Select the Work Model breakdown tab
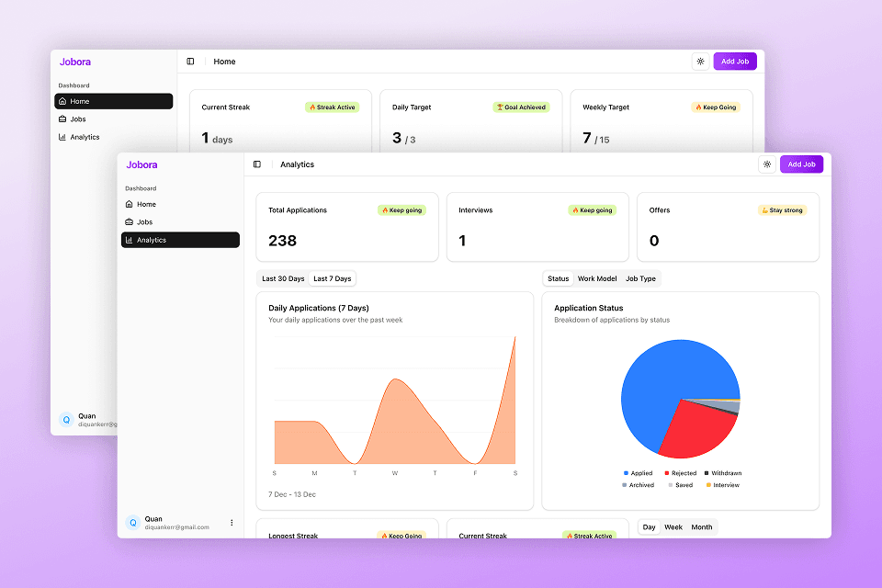 coord(597,278)
